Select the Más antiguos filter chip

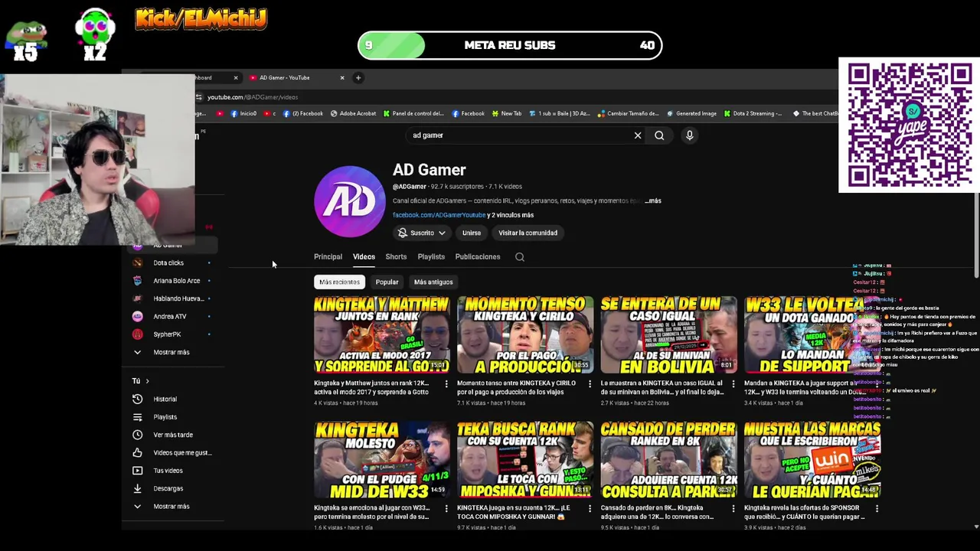click(x=433, y=282)
